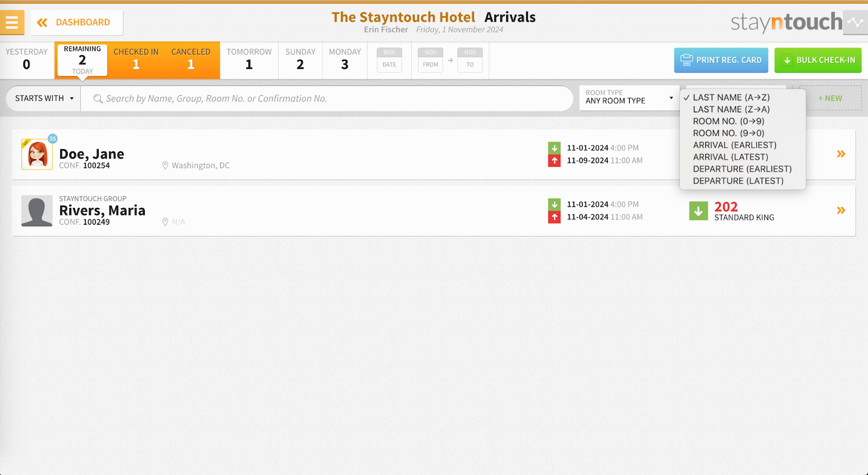Sort by Last Name (Z→A)

731,110
